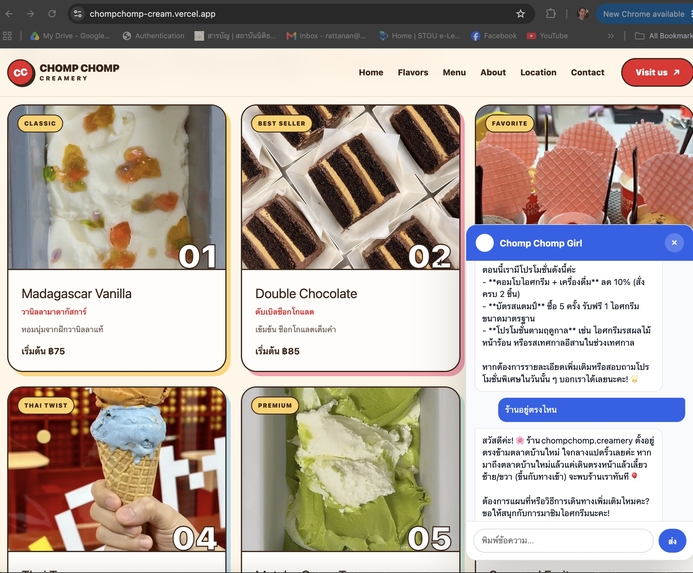The height and width of the screenshot is (573, 693).
Task: Open the About nav item
Action: (x=493, y=73)
